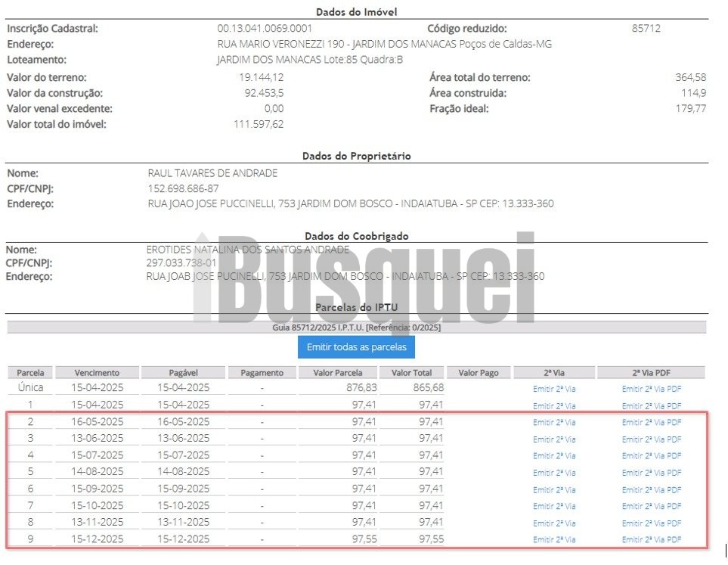
Task: Click the Valor Parcela column header
Action: pos(337,373)
